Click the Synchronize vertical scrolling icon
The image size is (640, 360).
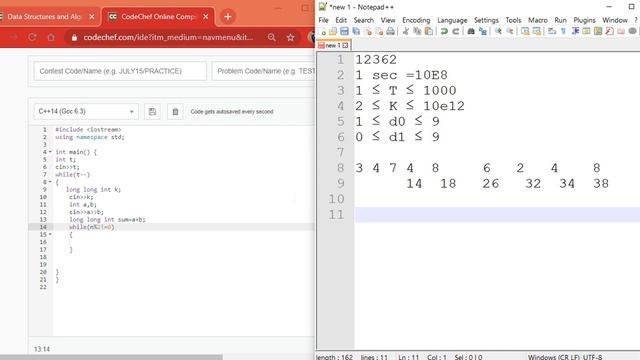point(525,31)
